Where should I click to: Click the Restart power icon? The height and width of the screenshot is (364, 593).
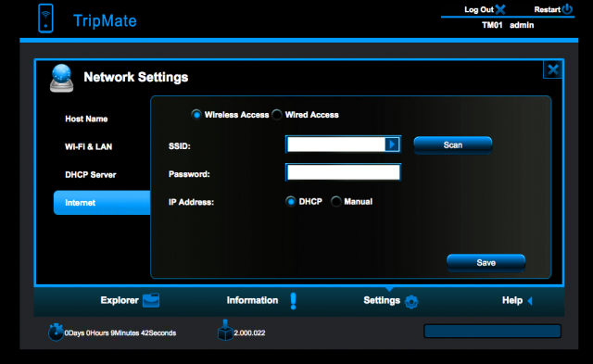pyautogui.click(x=567, y=9)
